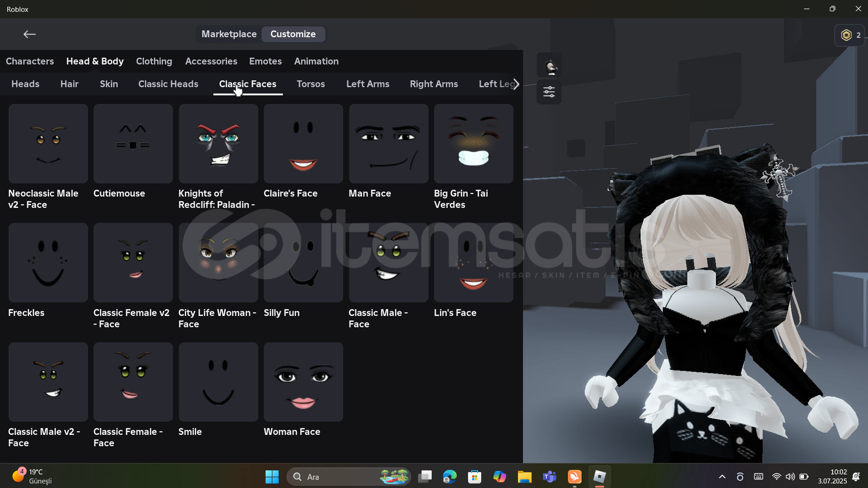This screenshot has height=488, width=868.
Task: Equip Big Grin - Tai Verdes face
Action: pyautogui.click(x=473, y=143)
